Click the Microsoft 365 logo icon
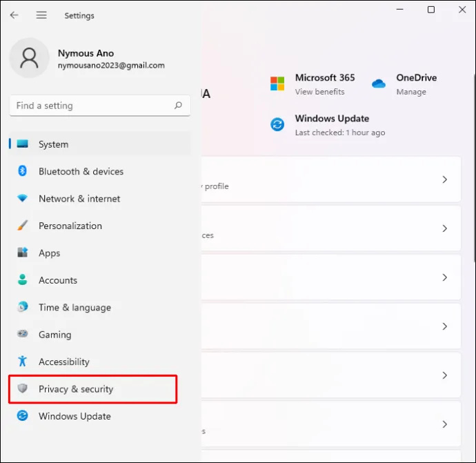Image resolution: width=476 pixels, height=463 pixels. (277, 83)
